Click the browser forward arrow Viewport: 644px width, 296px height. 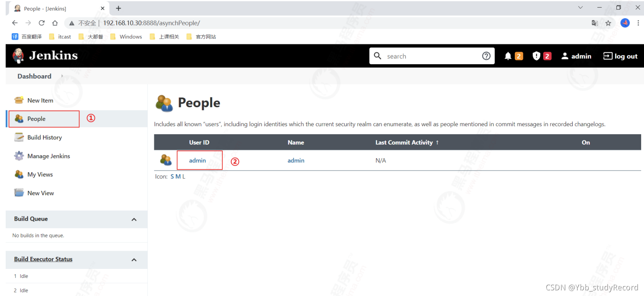tap(28, 23)
